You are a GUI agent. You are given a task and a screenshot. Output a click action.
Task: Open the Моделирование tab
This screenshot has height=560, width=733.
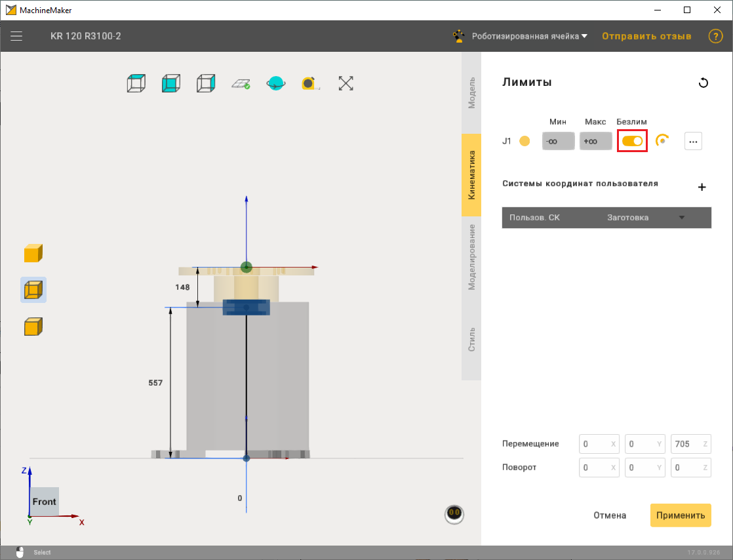point(471,256)
